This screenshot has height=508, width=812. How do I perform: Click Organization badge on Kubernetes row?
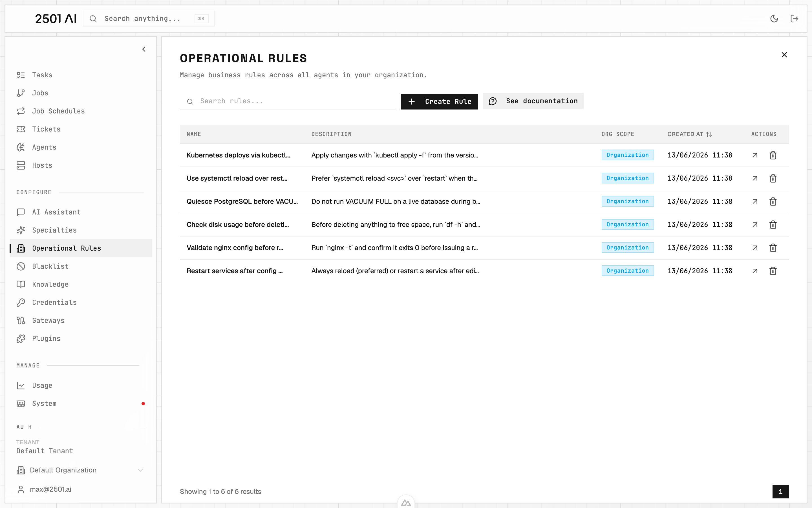(627, 155)
